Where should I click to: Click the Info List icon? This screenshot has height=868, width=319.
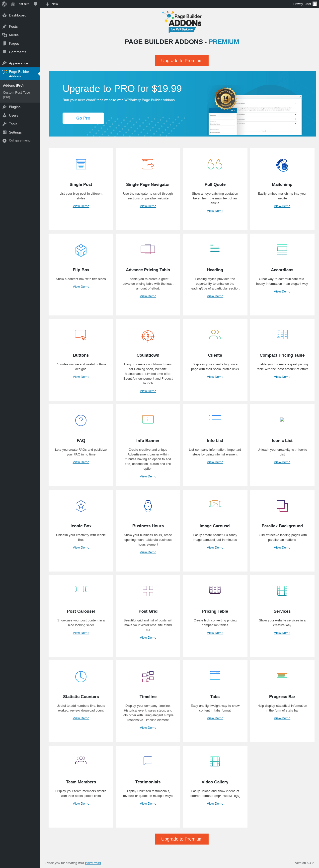coord(215,419)
